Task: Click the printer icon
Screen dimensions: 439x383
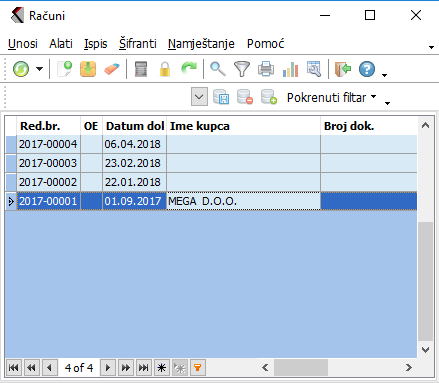Action: [266, 69]
